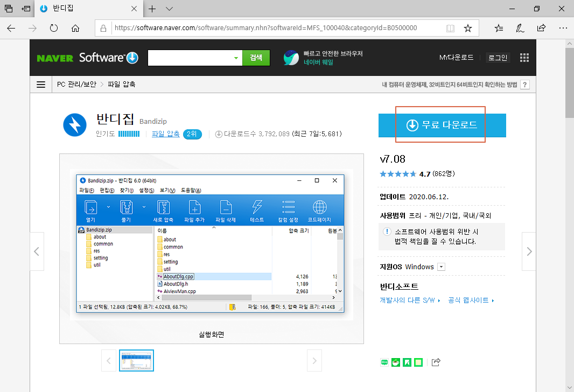Viewport: 574px width, 392px height.
Task: Share to Naver cafe icon
Action: pos(396,362)
